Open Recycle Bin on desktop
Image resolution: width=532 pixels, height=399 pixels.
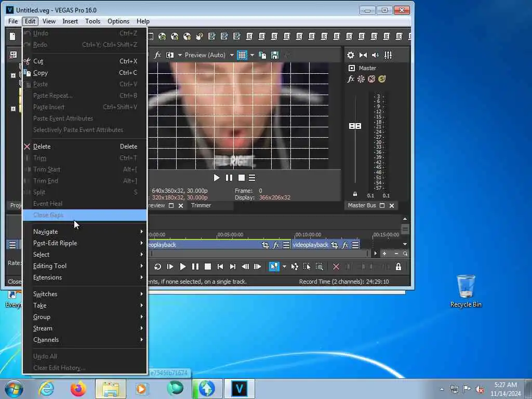466,291
